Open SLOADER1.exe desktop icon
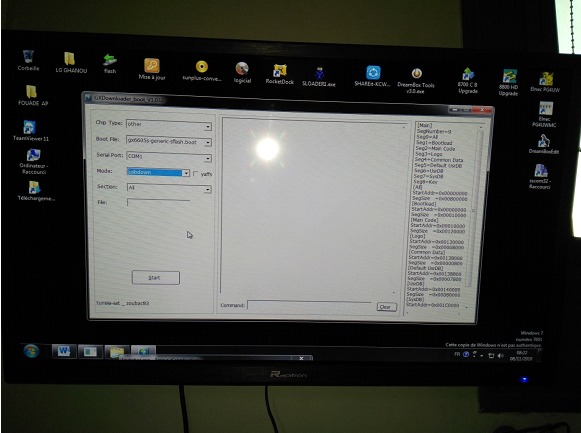The width and height of the screenshot is (581, 433). (x=319, y=77)
